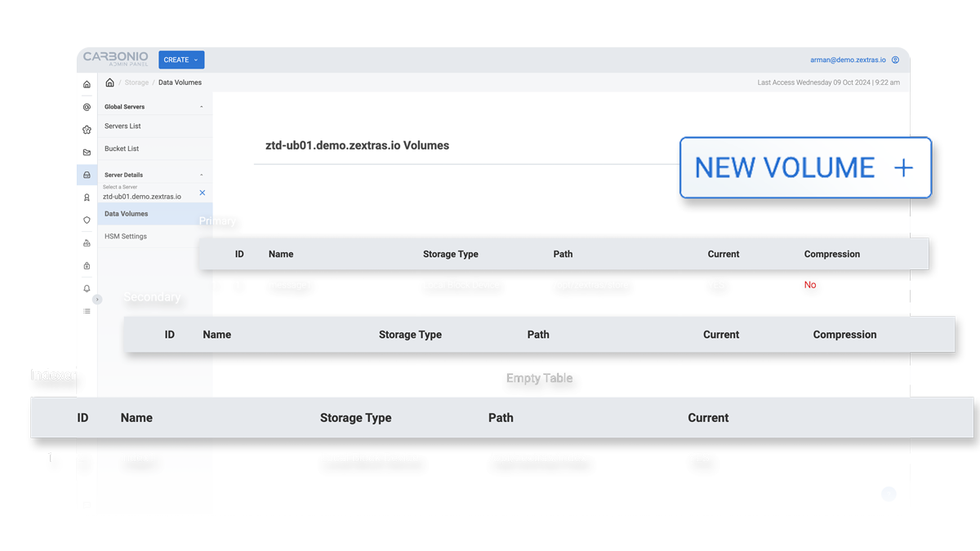Click the Data Volumes breadcrumb
Image resolution: width=980 pixels, height=551 pixels.
(x=180, y=82)
